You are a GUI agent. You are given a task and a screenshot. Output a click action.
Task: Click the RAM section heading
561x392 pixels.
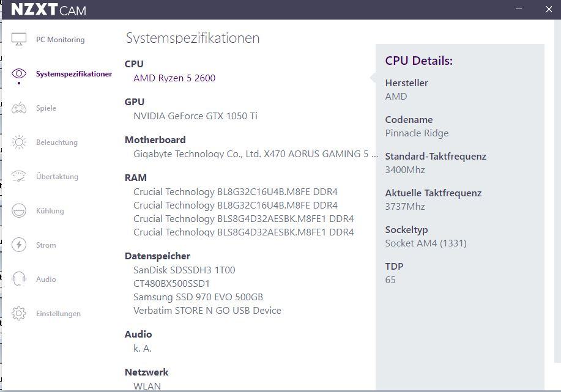136,178
